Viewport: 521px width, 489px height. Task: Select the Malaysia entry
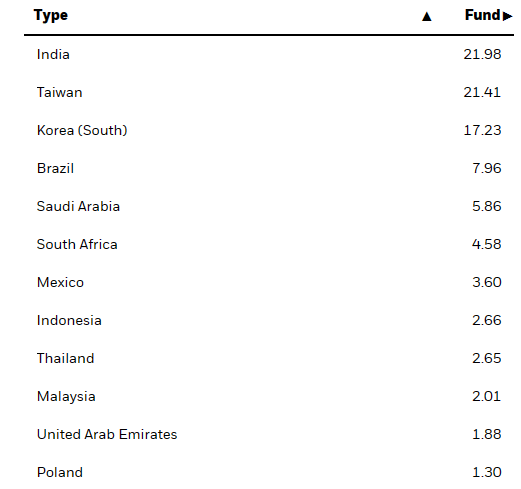point(66,397)
